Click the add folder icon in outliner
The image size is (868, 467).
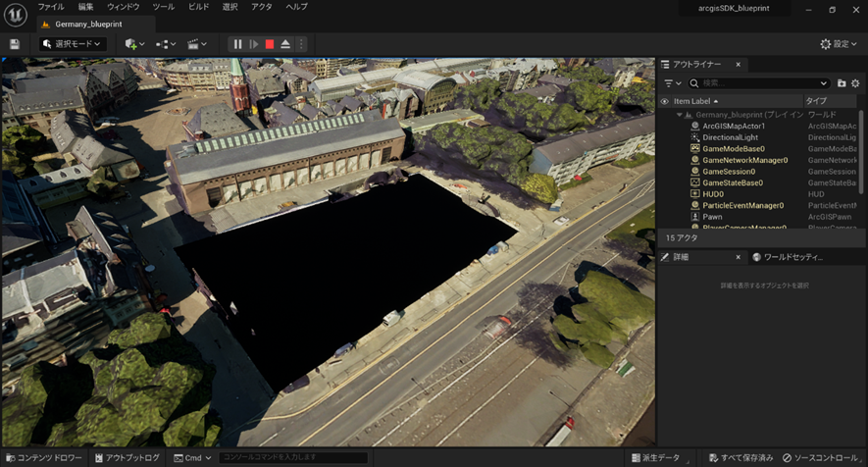click(842, 83)
